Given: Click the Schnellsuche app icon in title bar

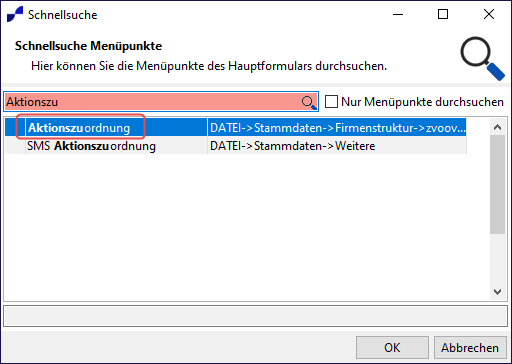Looking at the screenshot, I should click(x=15, y=14).
